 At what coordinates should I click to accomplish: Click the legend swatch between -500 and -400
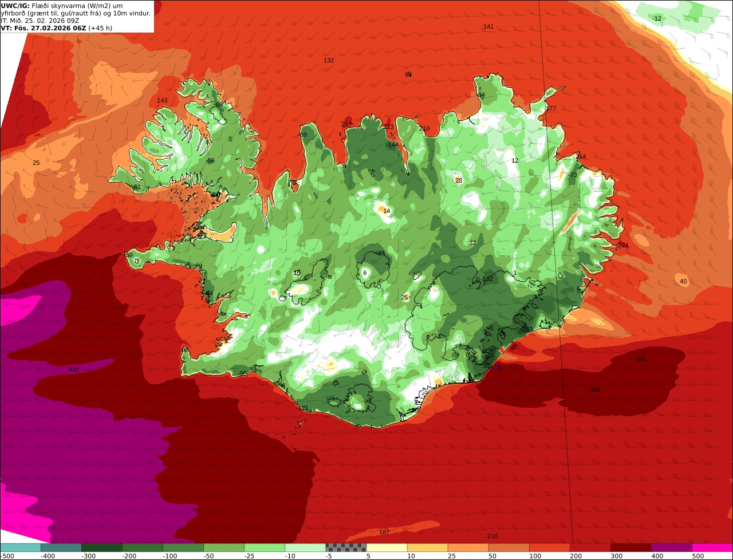(x=21, y=547)
